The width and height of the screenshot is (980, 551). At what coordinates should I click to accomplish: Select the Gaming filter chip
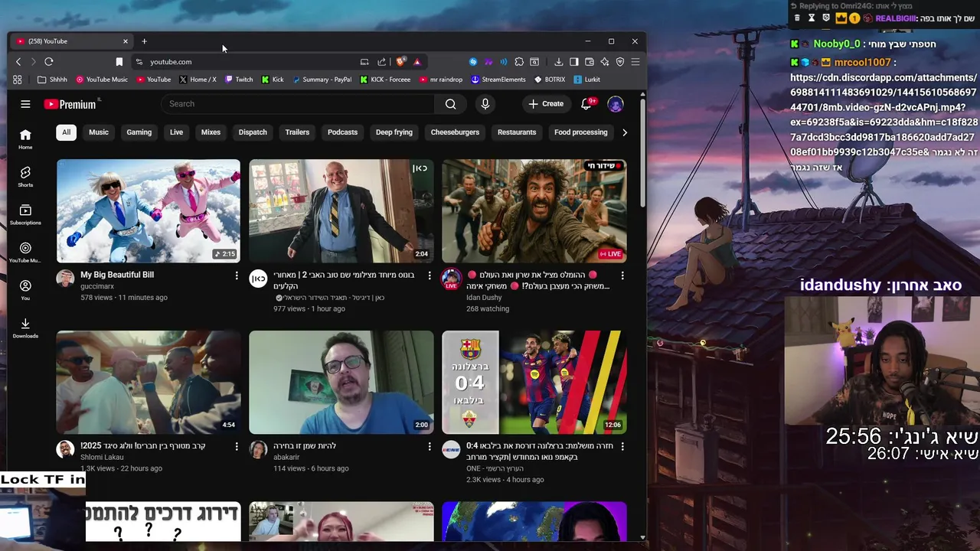point(139,132)
